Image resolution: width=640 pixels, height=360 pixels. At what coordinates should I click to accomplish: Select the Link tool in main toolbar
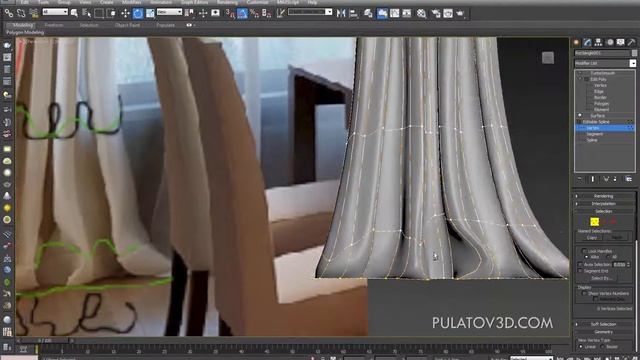tap(9, 13)
